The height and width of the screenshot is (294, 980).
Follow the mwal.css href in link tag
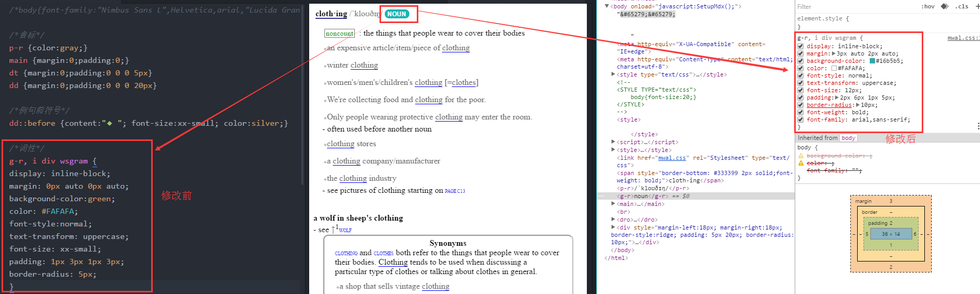coord(672,158)
